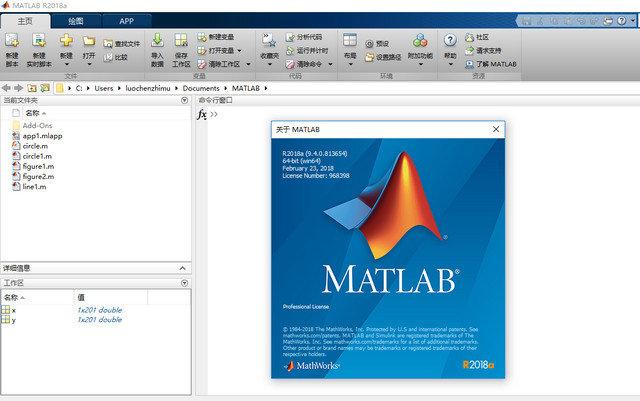
Task: Expand the Clear Workspace (清除工作区) dropdown arrow
Action: tap(248, 64)
